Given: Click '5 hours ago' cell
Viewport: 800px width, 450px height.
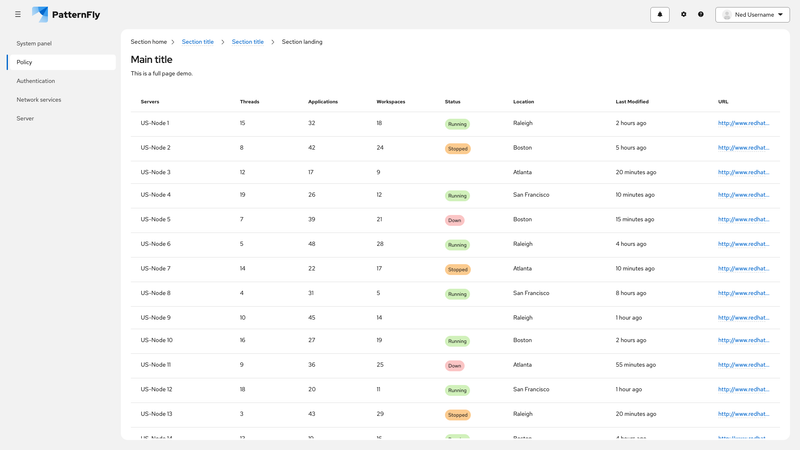Looking at the screenshot, I should click(x=631, y=147).
